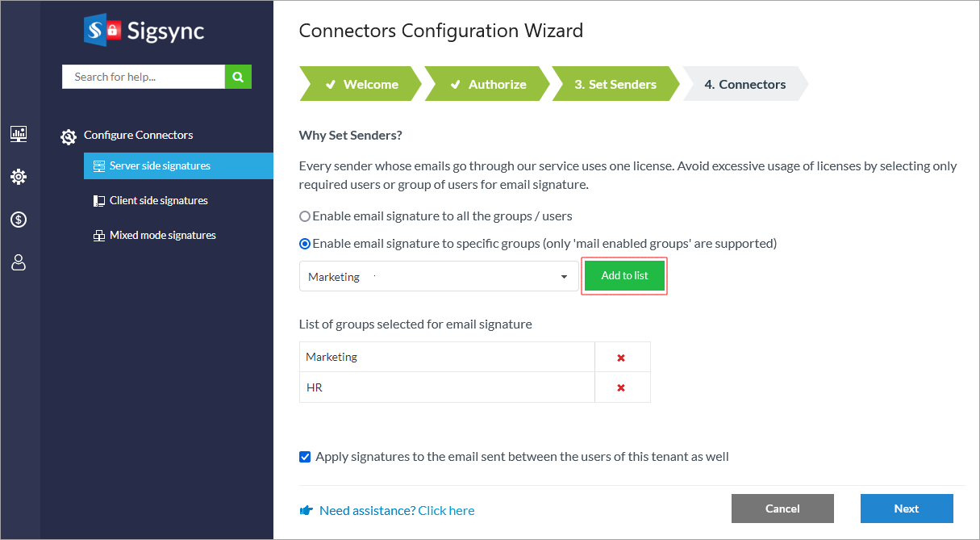Open Client side signatures menu item
Screen dimensions: 980x540
[158, 200]
